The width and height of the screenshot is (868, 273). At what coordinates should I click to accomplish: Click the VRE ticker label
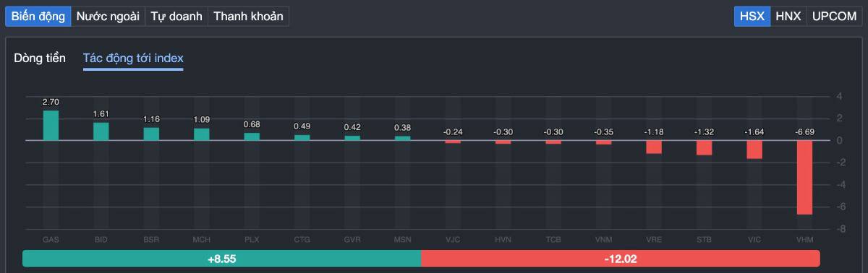click(x=654, y=239)
